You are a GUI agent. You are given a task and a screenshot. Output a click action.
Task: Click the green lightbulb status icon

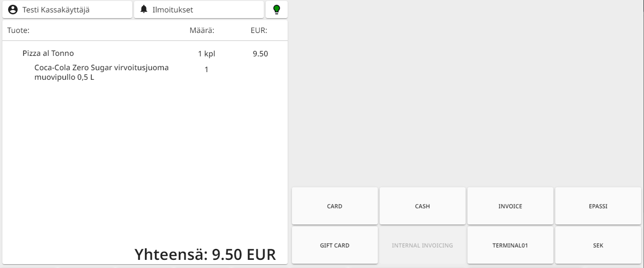tap(277, 10)
